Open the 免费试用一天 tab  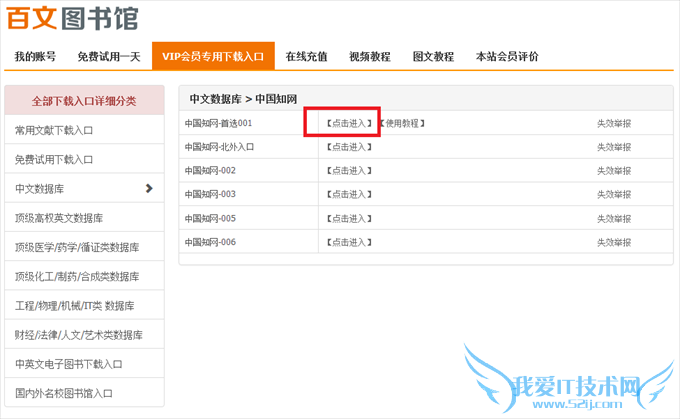point(109,56)
